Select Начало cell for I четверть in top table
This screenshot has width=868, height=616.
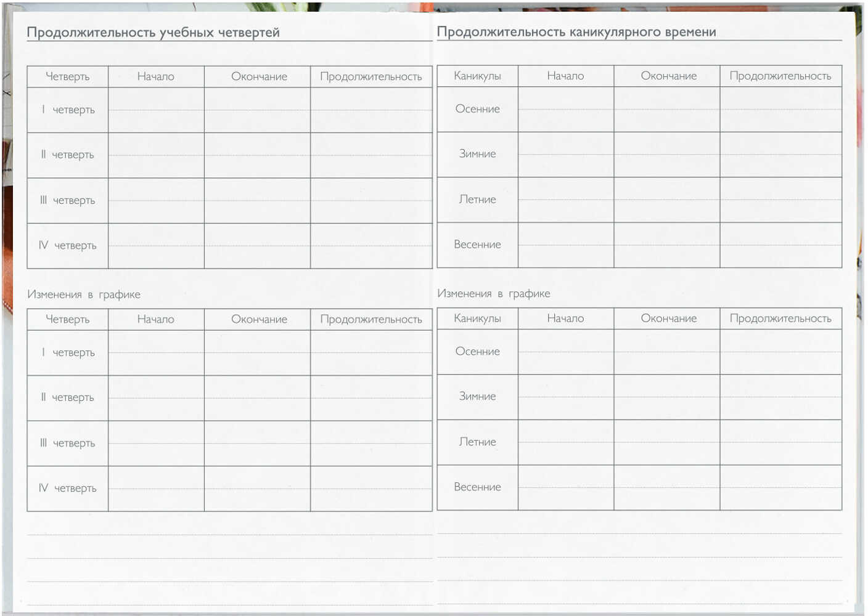pyautogui.click(x=156, y=110)
